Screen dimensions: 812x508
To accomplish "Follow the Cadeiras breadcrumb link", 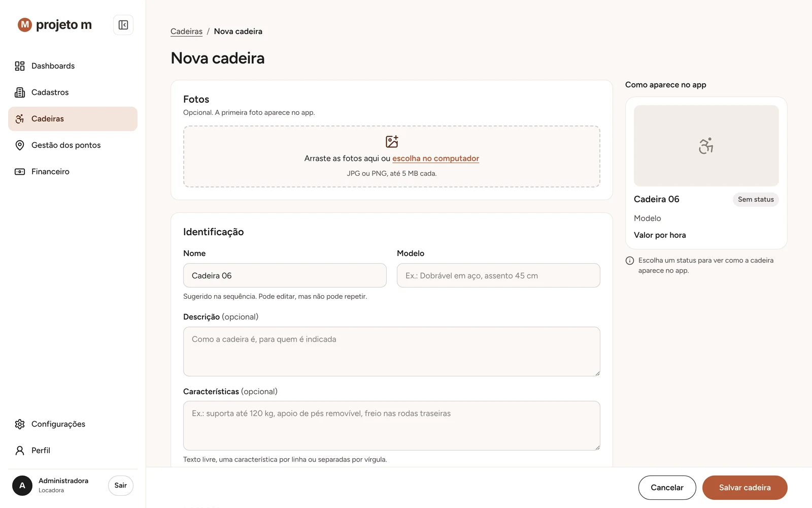I will point(186,31).
